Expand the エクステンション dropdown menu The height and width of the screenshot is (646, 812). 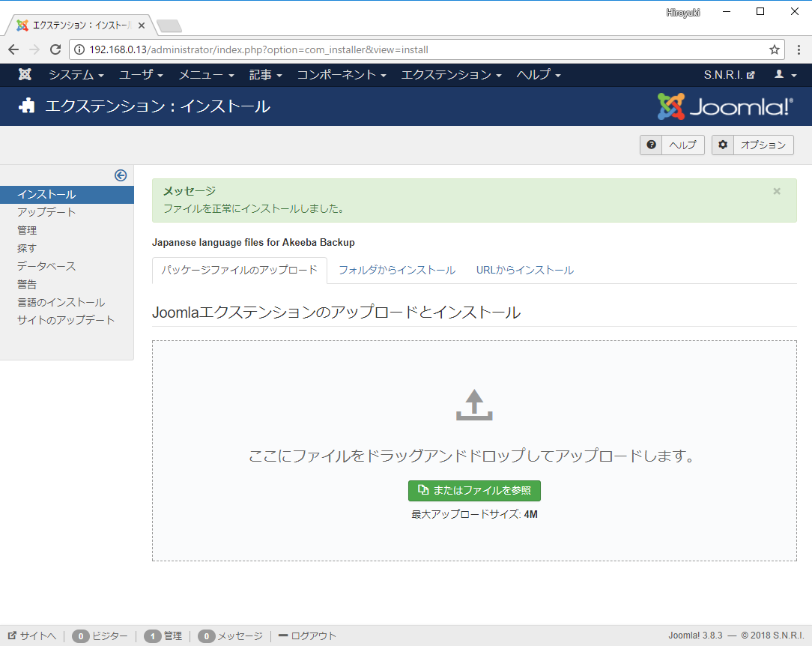(451, 75)
